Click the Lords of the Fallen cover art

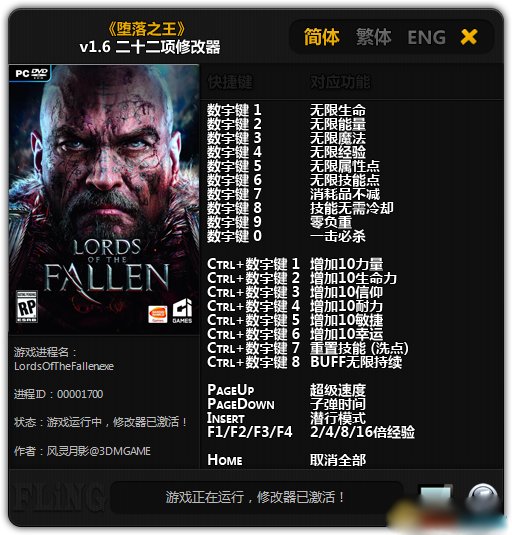click(x=104, y=199)
